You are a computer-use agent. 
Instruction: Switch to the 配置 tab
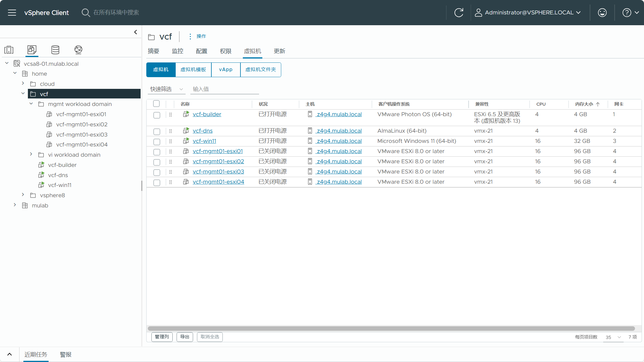[x=201, y=51]
